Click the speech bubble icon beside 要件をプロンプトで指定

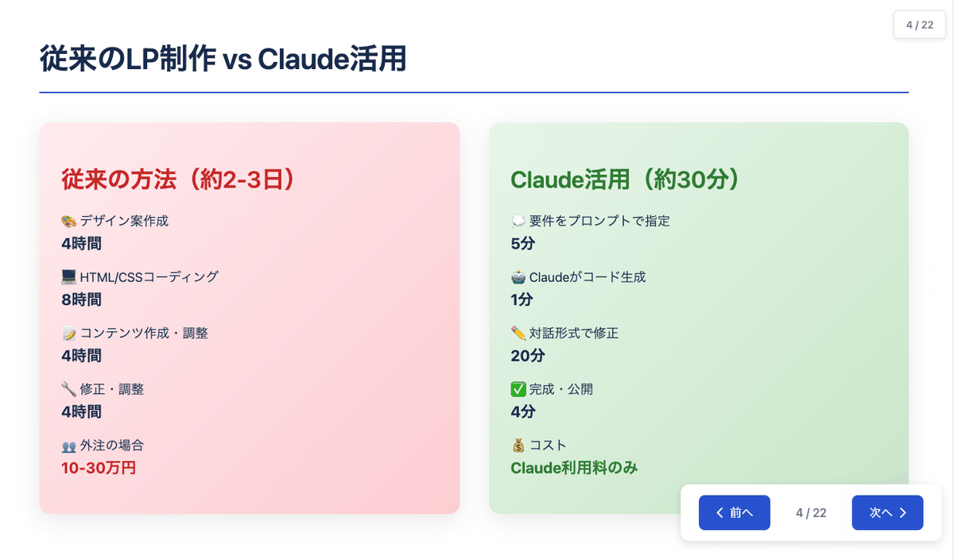tap(518, 221)
